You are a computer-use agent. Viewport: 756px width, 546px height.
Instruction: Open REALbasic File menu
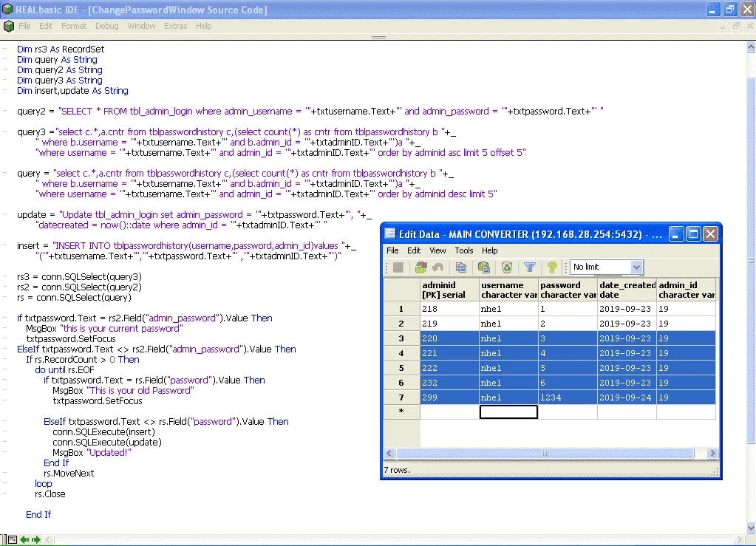(x=24, y=26)
